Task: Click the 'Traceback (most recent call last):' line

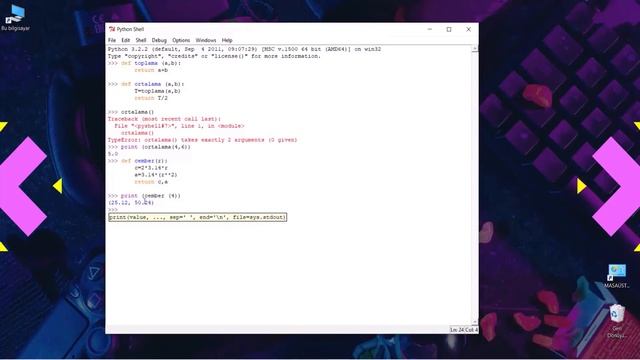Action: 164,119
